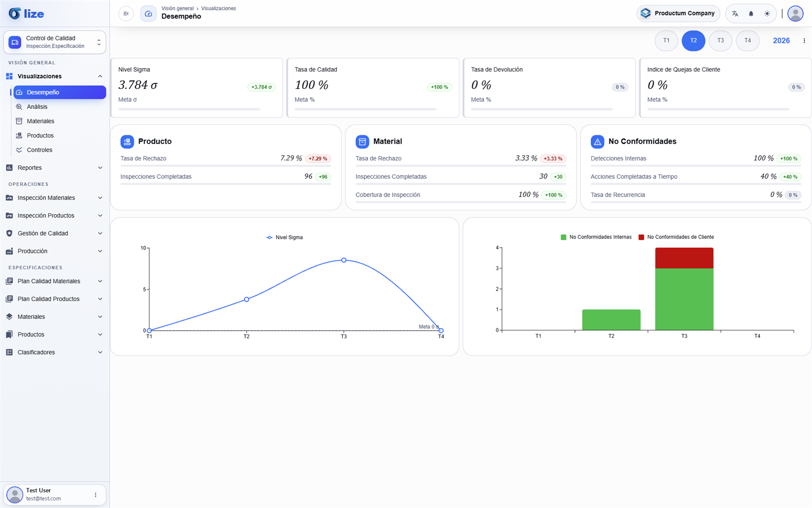
Task: Click the Reportes sidebar icon
Action: (9, 168)
